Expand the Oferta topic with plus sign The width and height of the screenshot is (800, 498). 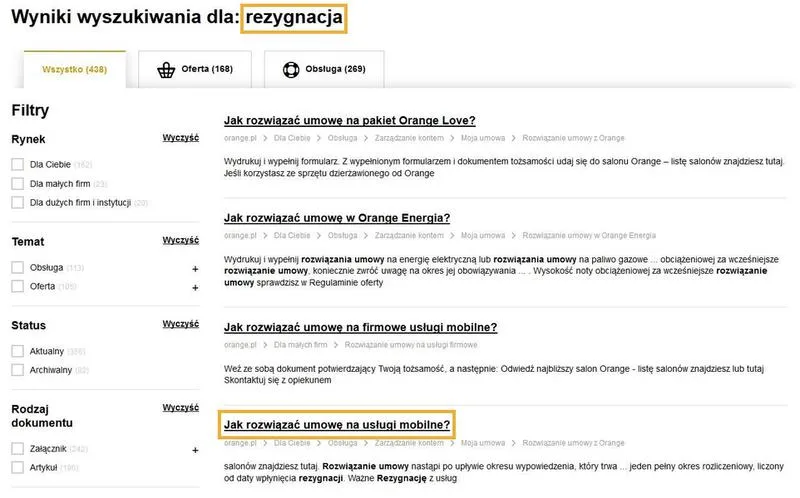pyautogui.click(x=195, y=288)
